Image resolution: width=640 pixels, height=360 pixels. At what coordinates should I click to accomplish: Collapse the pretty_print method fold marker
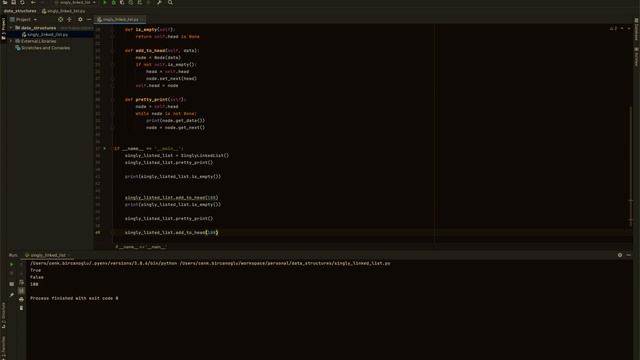(112, 100)
